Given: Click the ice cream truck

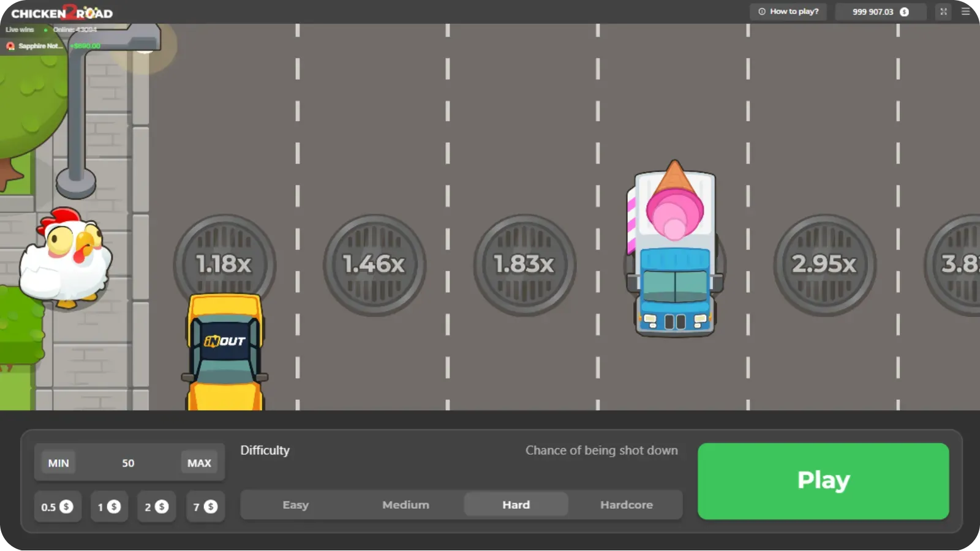Looking at the screenshot, I should click(x=674, y=248).
